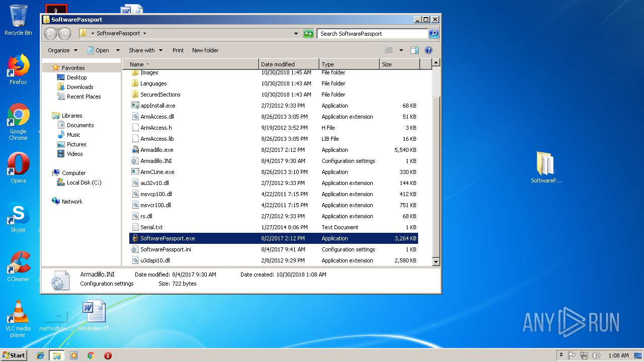
Task: Click the Internet Explorer taskbar icon
Action: click(40, 355)
